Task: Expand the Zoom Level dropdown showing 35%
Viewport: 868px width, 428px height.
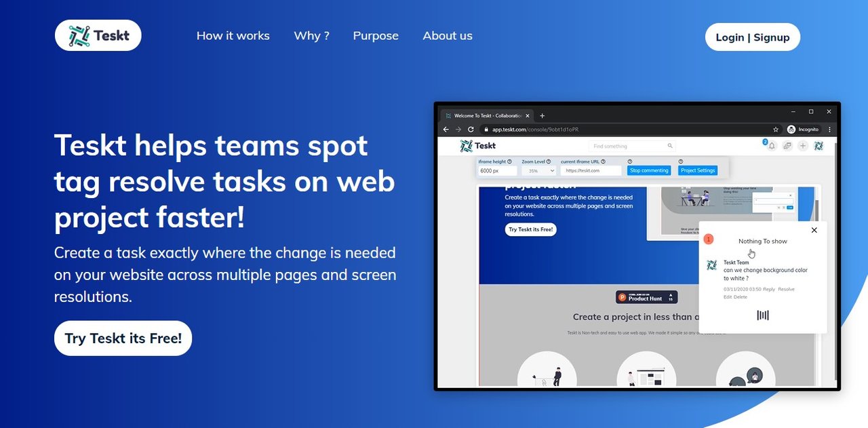Action: pos(538,171)
